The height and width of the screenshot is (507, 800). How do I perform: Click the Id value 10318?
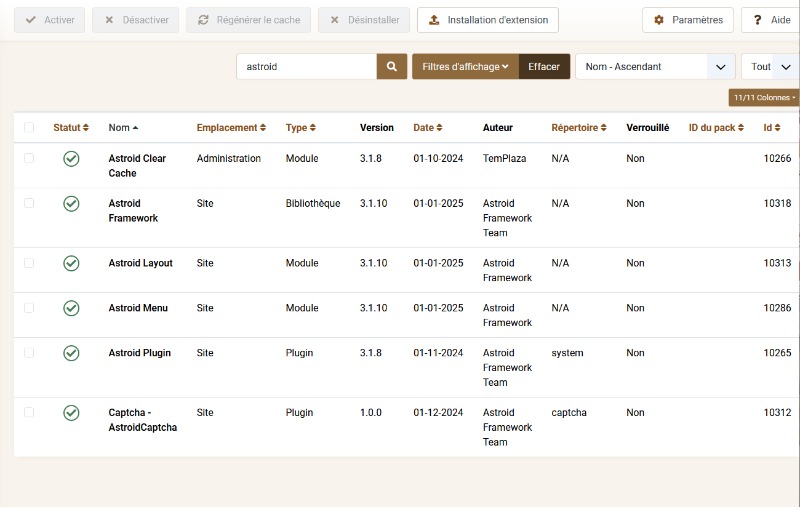777,204
